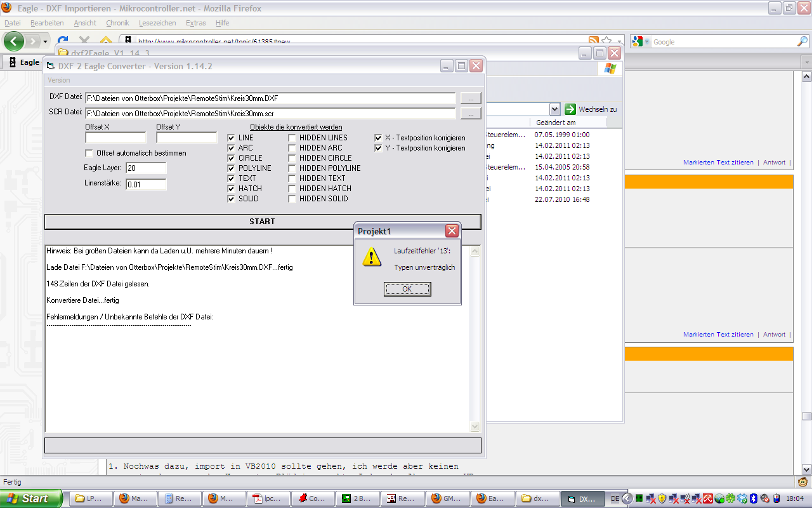Click the muted volume tray icon
812x508 pixels.
pyautogui.click(x=765, y=498)
